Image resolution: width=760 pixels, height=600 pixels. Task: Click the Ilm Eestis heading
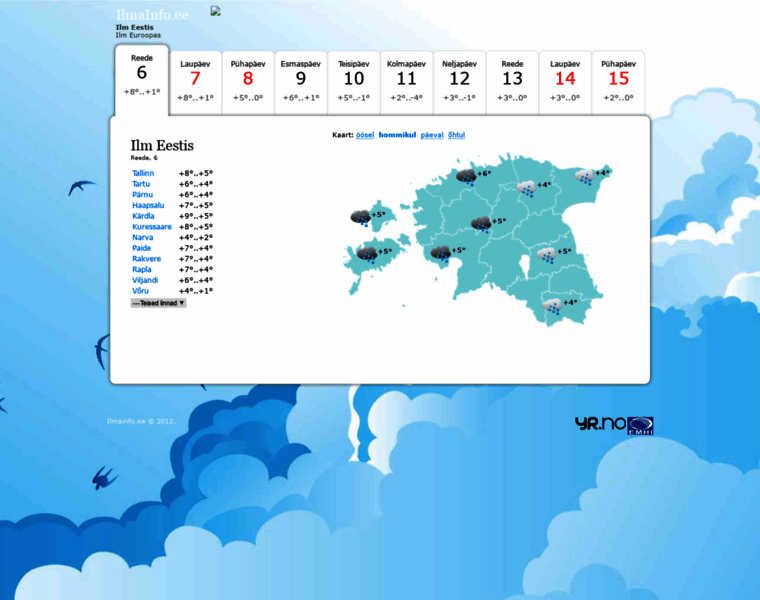point(162,145)
